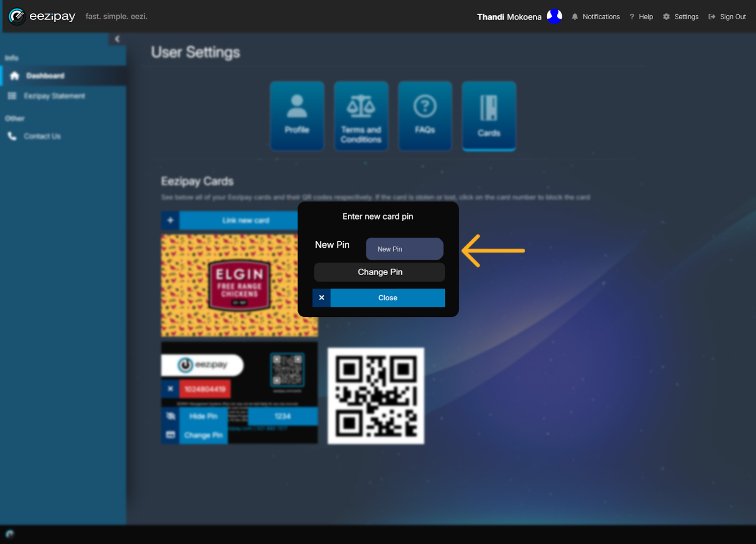This screenshot has height=544, width=756.
Task: Open the FAQs question mark tile
Action: [x=425, y=116]
